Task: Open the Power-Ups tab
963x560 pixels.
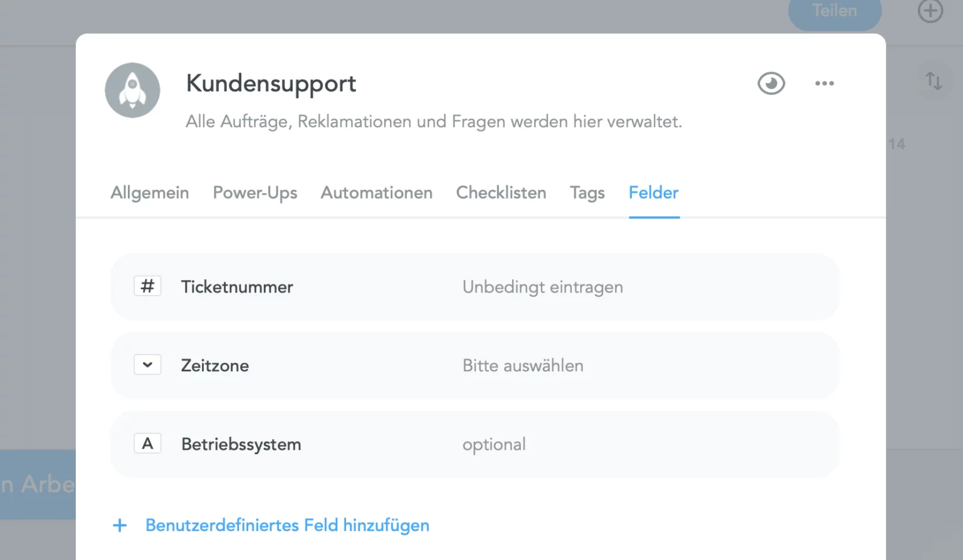Action: 255,192
